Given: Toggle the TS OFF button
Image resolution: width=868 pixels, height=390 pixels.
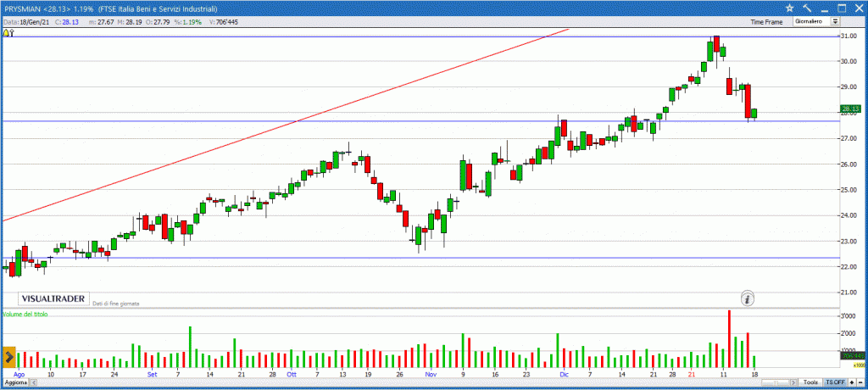Looking at the screenshot, I should [x=835, y=382].
